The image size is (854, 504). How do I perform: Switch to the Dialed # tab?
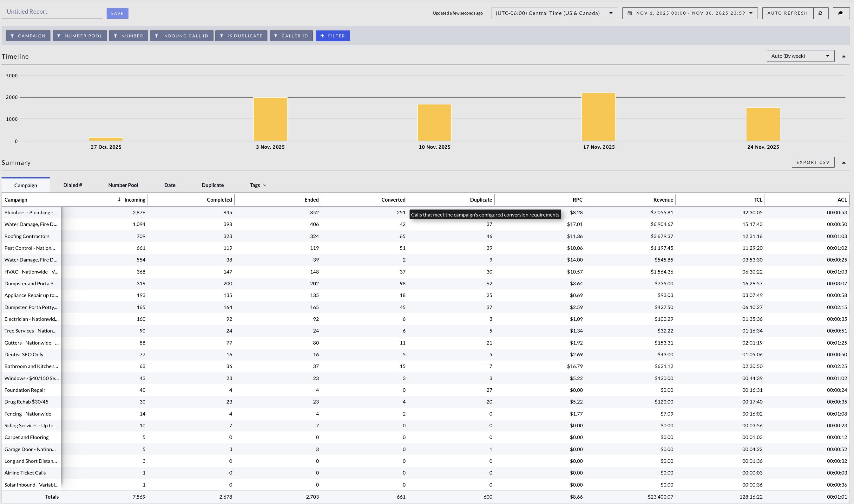72,185
